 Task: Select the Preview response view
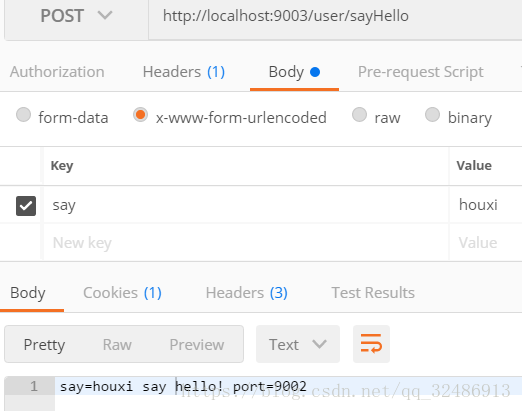point(197,345)
